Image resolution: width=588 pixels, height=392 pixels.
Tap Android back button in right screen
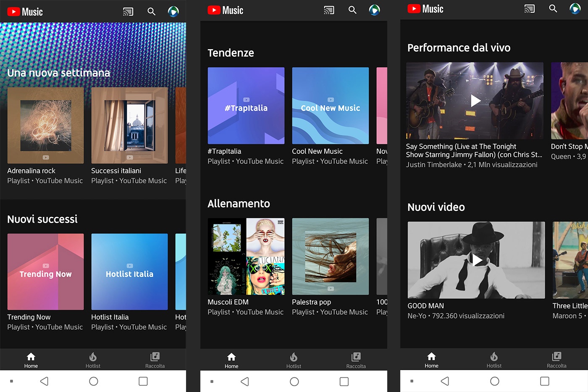click(x=445, y=381)
